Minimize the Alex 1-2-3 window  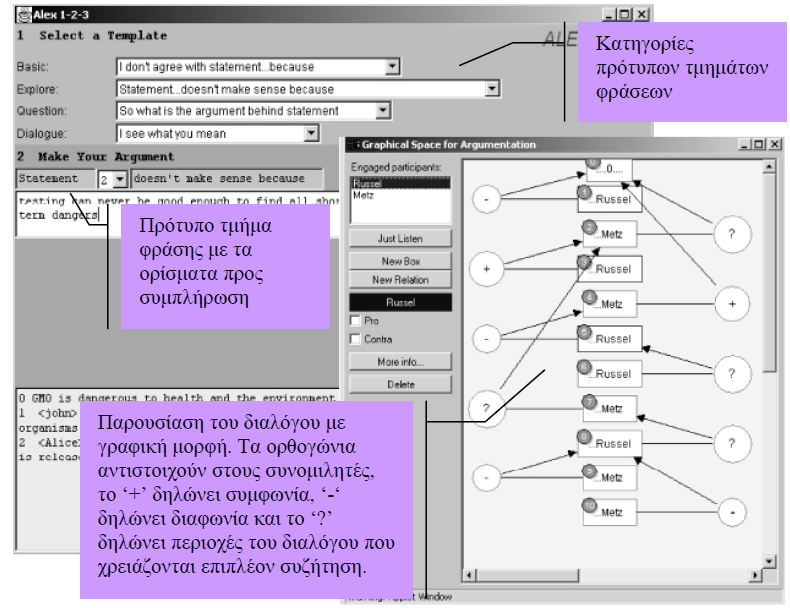610,15
